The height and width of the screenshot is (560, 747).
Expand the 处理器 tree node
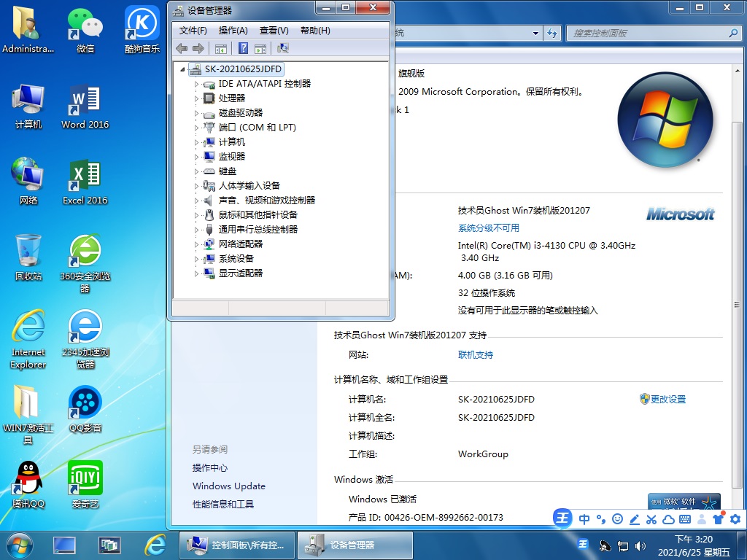(196, 98)
